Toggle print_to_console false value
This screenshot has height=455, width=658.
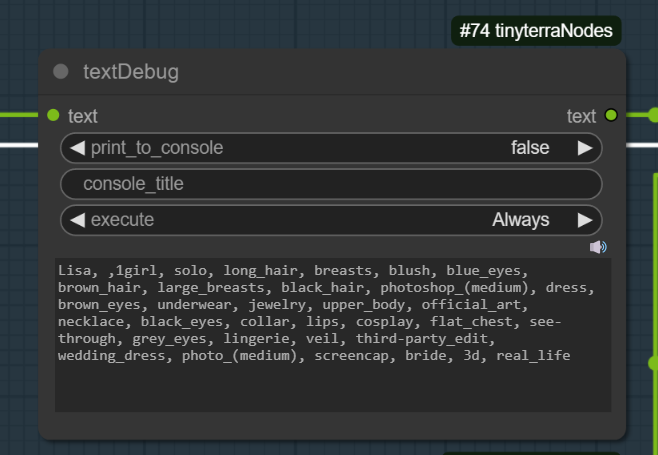click(529, 148)
